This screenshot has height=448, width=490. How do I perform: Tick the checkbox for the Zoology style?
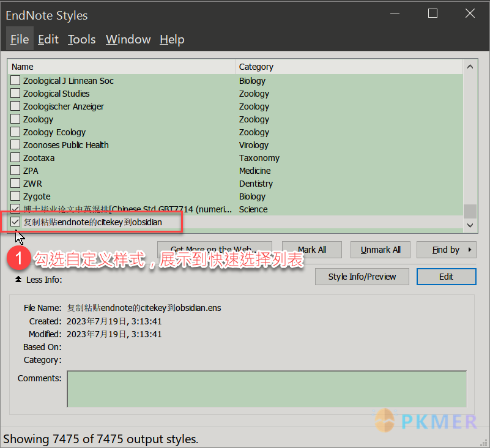(x=15, y=119)
